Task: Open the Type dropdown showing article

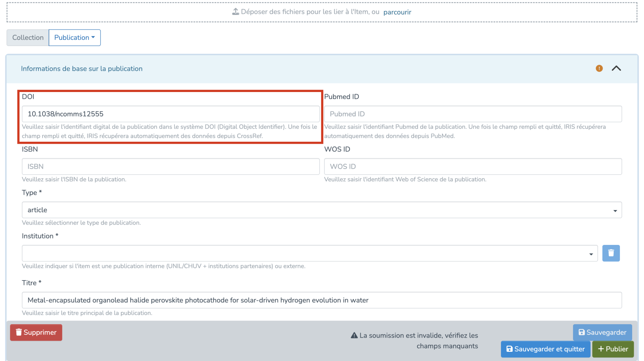Action: point(322,210)
